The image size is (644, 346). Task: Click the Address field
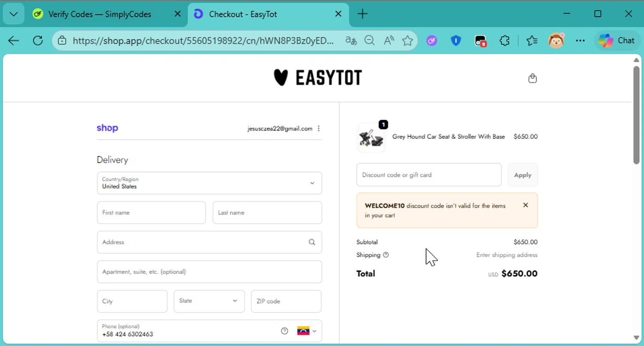[x=210, y=242]
